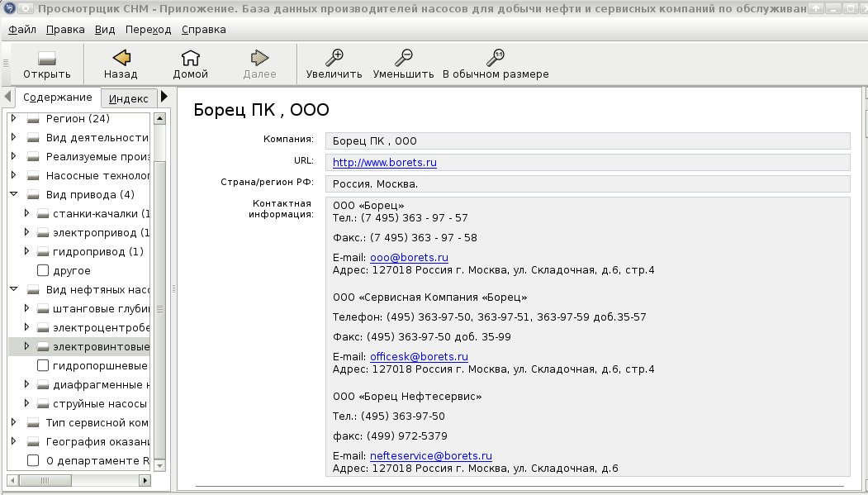The image size is (868, 495).
Task: Click the book icon beside Регион (24)
Action: point(33,118)
